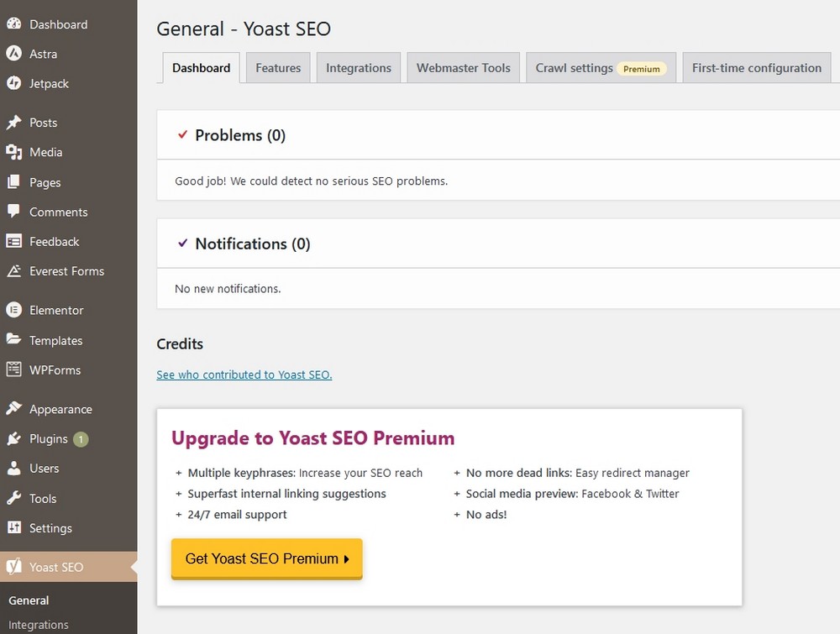
Task: Open the Posts menu label
Action: (44, 123)
